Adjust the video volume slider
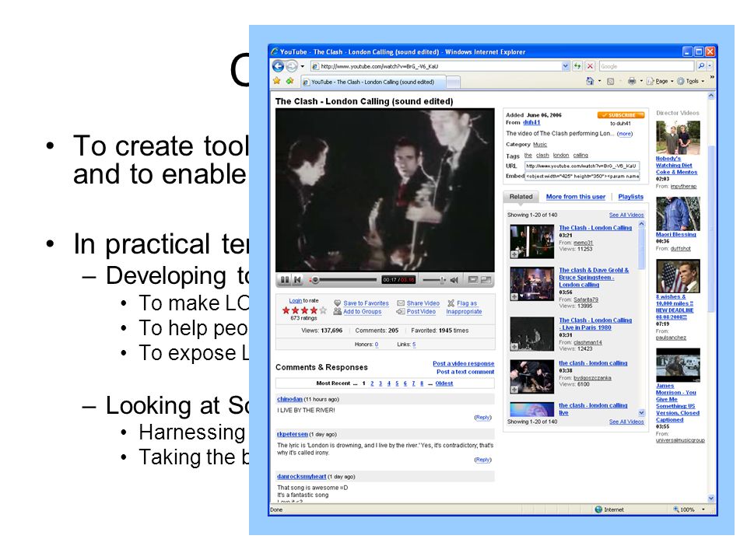 click(x=433, y=280)
